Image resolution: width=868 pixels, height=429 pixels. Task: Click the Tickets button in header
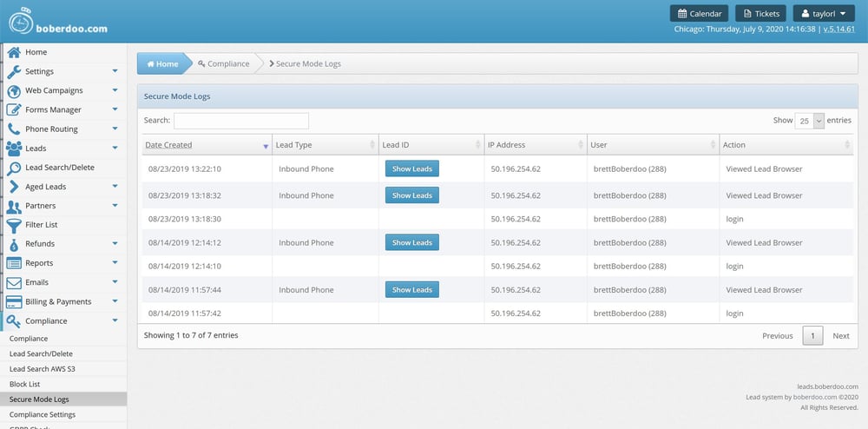pos(760,13)
